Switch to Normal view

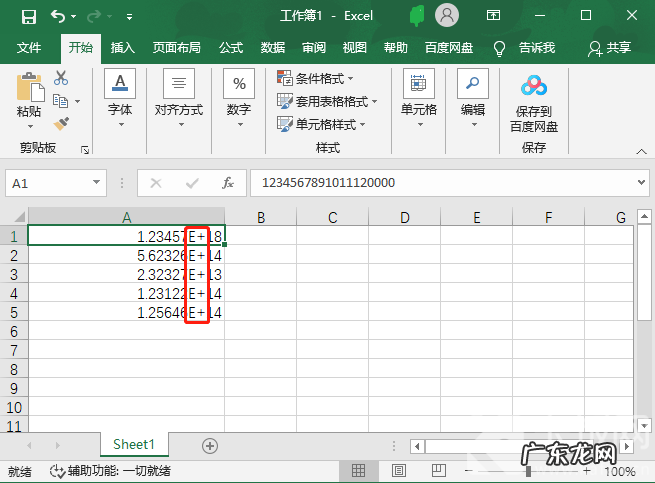[358, 471]
